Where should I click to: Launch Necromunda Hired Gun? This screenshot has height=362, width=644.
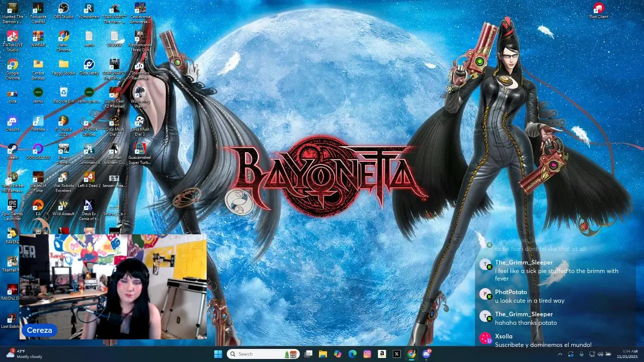coord(140,42)
